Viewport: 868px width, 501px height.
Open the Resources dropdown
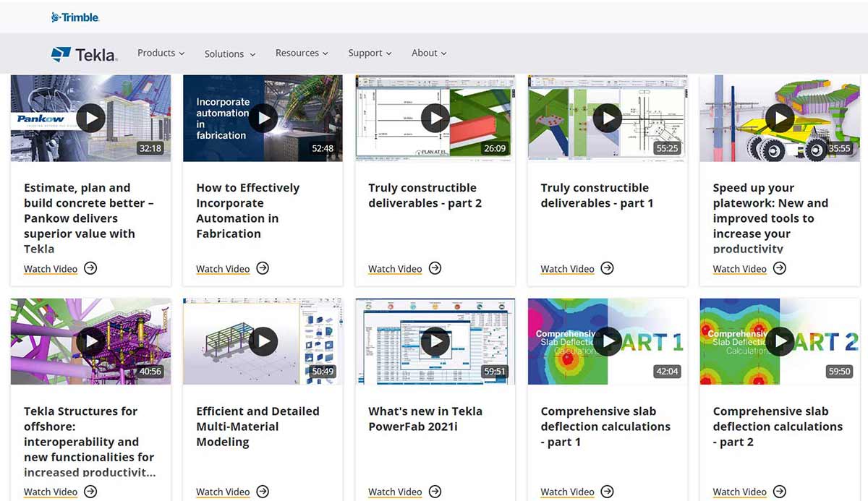302,53
